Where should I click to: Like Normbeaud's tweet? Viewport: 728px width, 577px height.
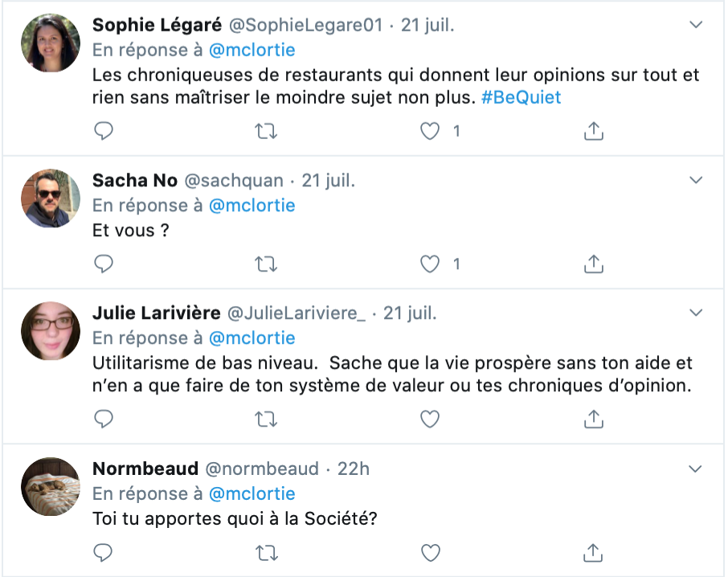tap(431, 553)
